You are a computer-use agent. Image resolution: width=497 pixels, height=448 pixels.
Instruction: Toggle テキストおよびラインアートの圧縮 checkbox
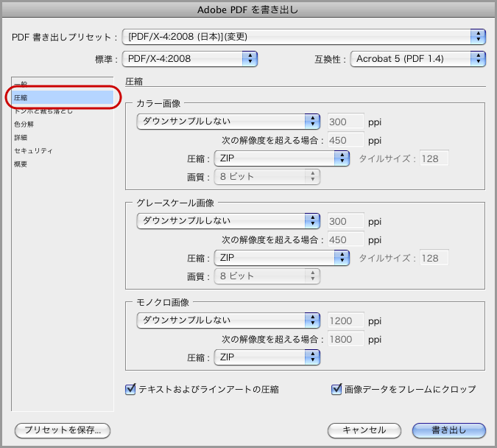(130, 389)
